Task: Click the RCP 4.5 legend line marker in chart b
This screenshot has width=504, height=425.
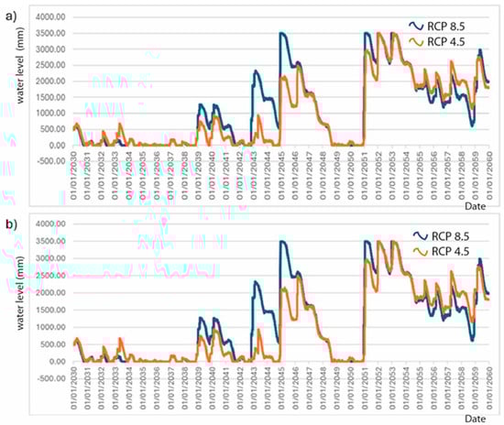Action: click(x=420, y=252)
